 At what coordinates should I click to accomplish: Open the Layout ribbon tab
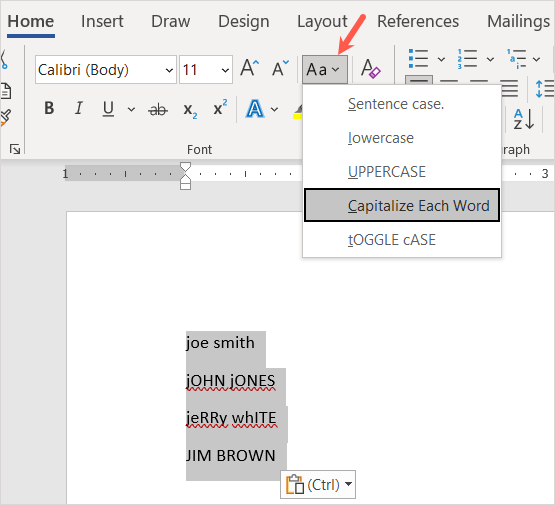point(322,22)
